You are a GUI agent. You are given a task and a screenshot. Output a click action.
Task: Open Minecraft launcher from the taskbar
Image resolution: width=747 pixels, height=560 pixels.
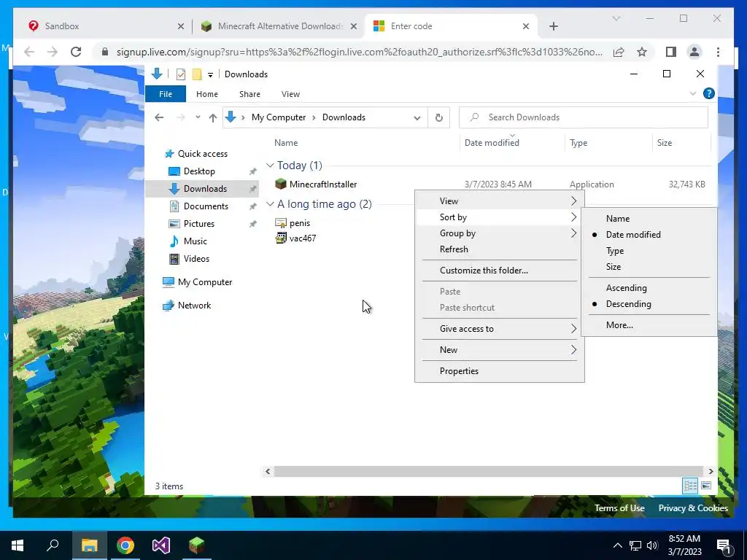[196, 545]
